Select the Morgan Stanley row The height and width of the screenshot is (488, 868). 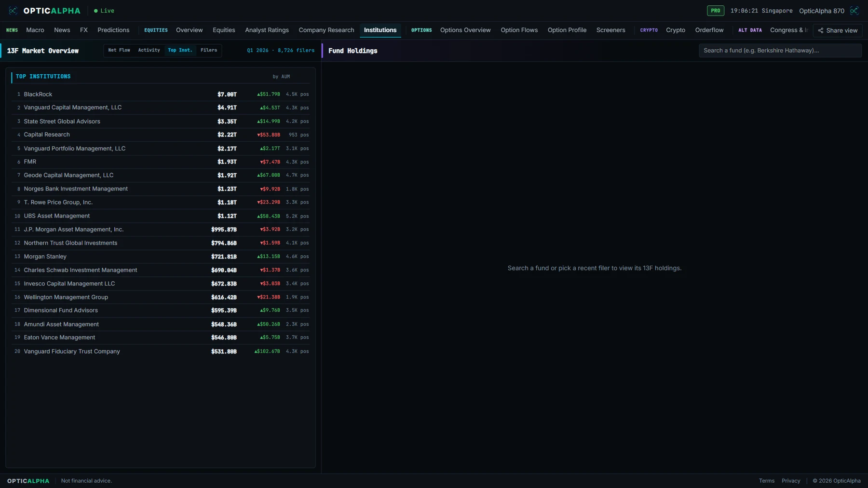click(161, 256)
